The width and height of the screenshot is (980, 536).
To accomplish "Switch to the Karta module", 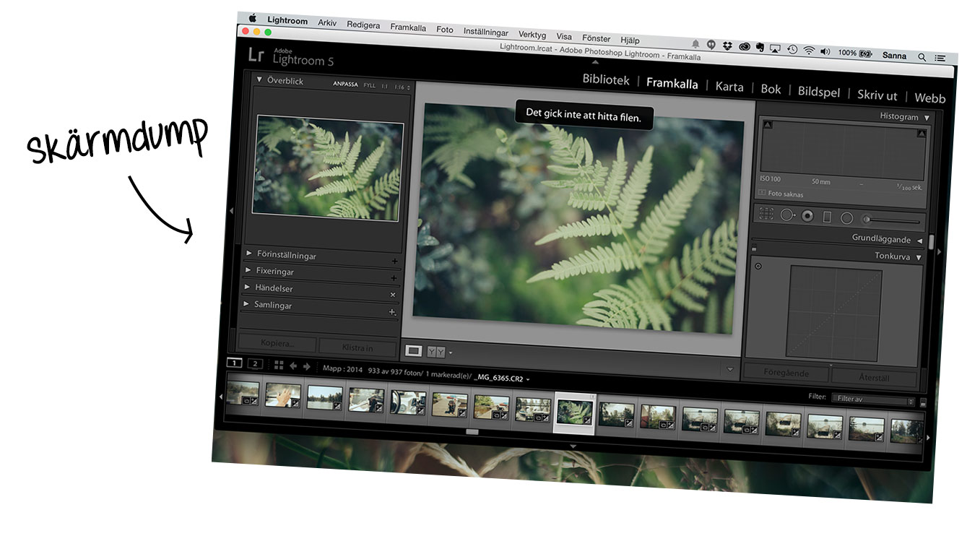I will coord(729,87).
